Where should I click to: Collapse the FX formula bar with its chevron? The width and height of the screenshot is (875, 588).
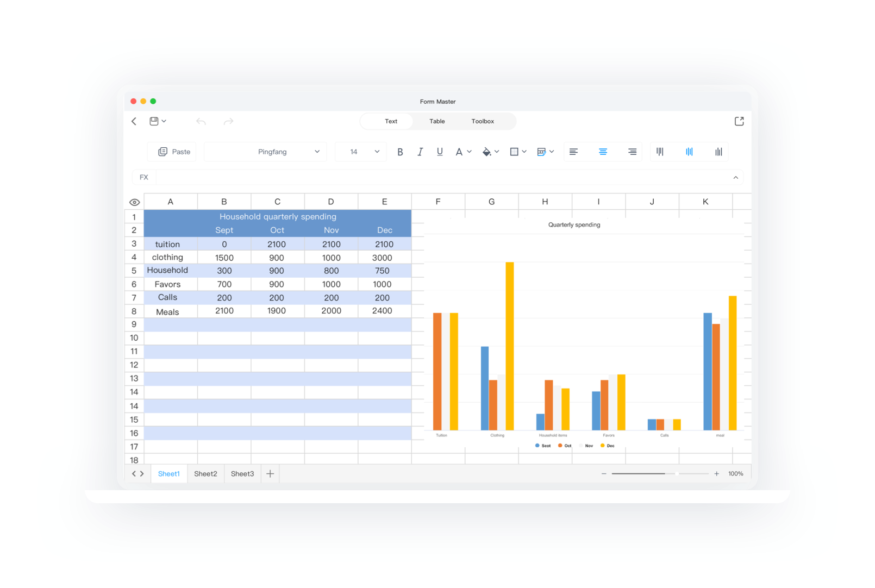(x=735, y=177)
